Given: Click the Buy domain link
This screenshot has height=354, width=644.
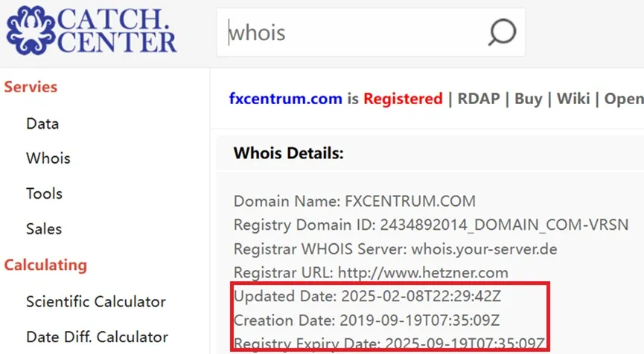Looking at the screenshot, I should pos(528,98).
